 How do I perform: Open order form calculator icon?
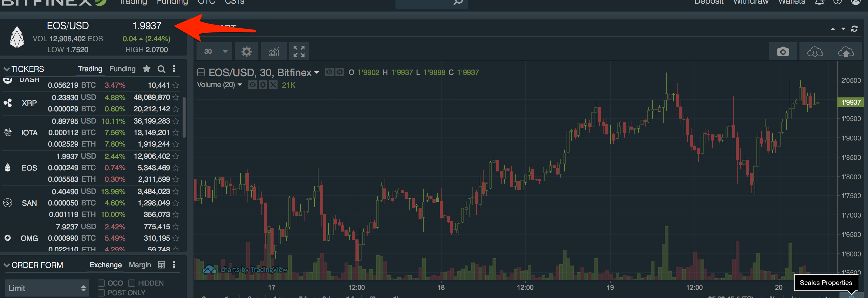click(161, 265)
